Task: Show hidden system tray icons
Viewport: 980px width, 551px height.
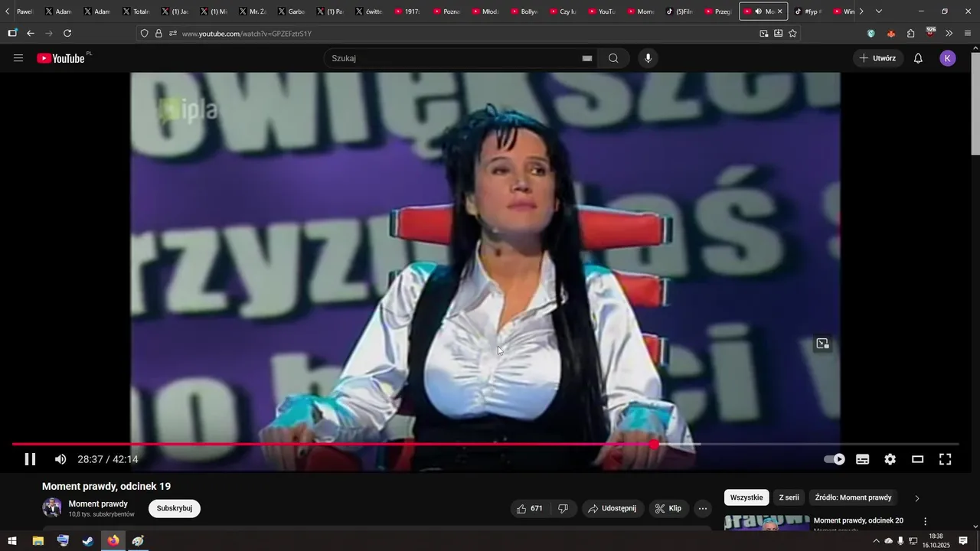Action: click(x=876, y=541)
